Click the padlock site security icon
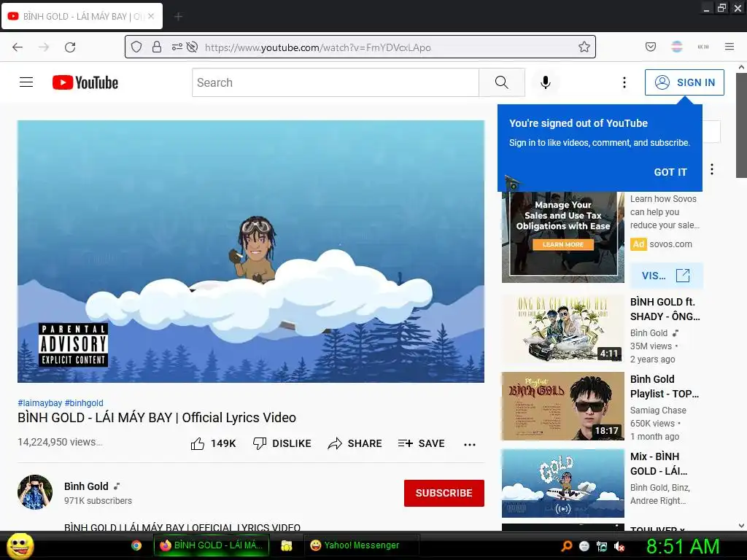The image size is (747, 560). [x=157, y=47]
